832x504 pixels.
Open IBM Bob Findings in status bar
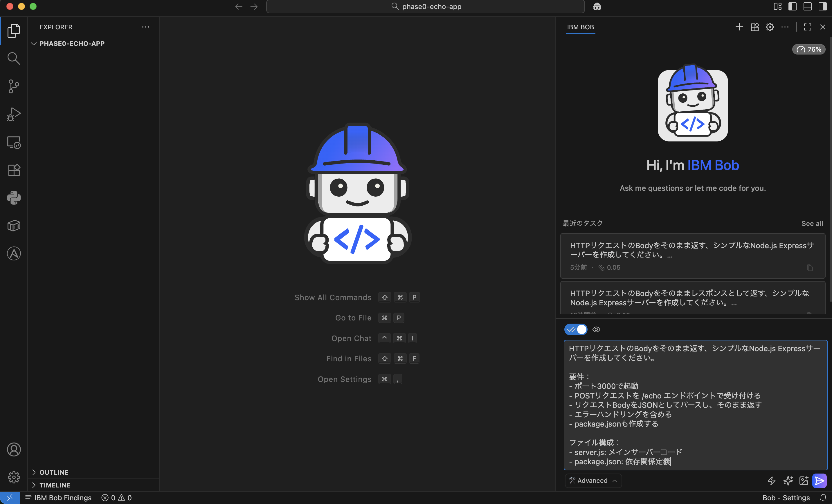(63, 497)
